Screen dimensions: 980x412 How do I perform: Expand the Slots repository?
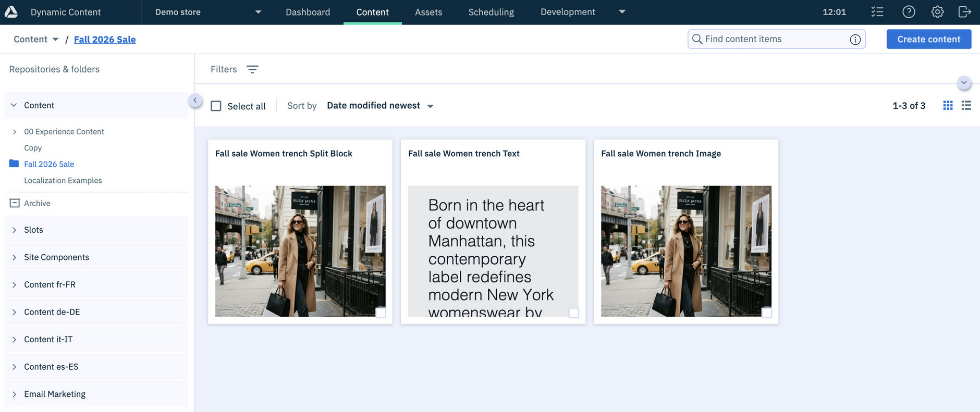pos(14,230)
